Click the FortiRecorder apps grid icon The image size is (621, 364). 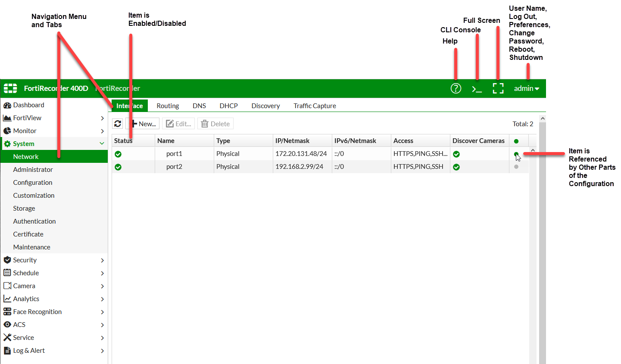(10, 88)
